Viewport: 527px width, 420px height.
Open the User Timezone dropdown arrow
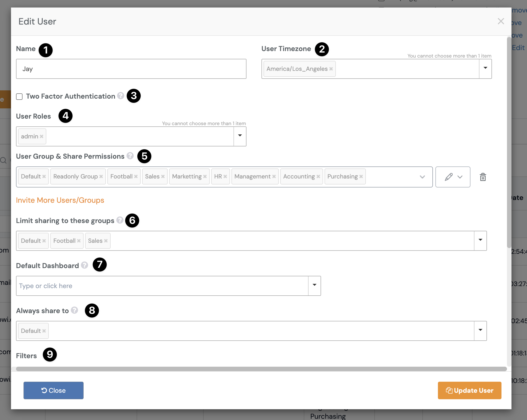tap(485, 68)
